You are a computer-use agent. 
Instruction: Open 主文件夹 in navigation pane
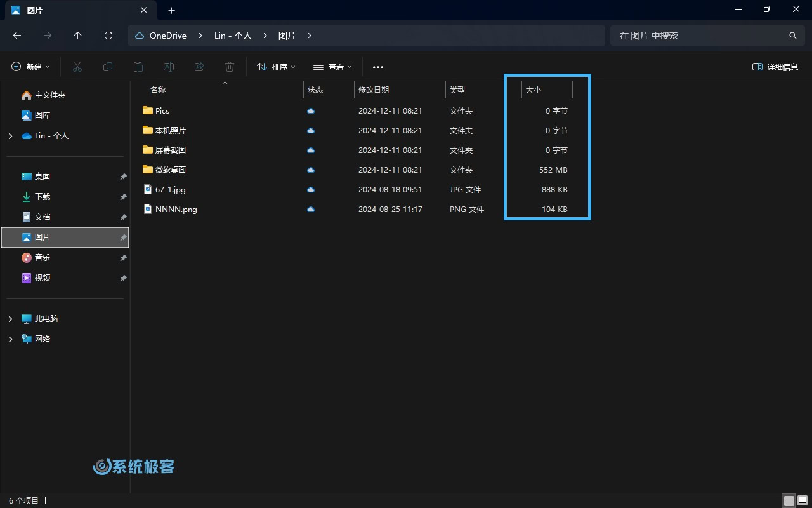(x=50, y=95)
